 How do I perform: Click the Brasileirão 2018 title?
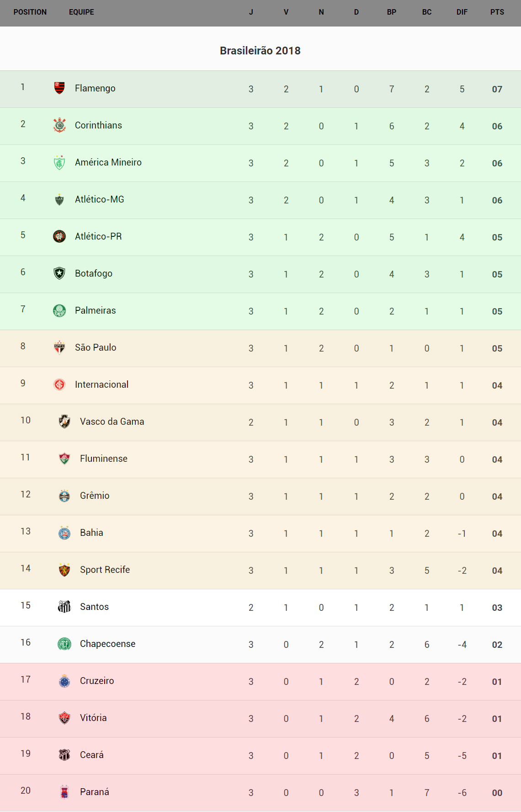pos(260,51)
